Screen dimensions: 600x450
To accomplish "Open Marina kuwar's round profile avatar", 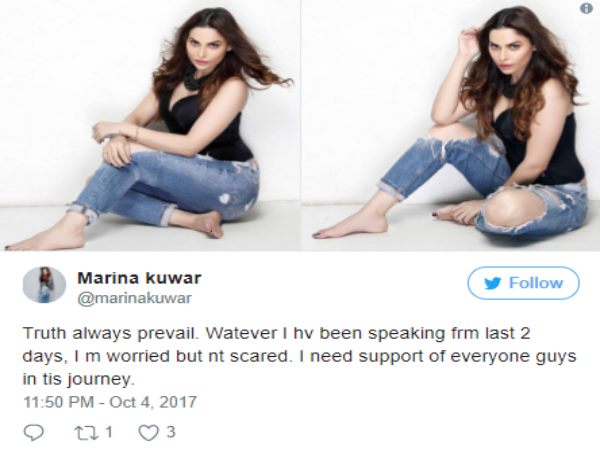I will (x=44, y=285).
